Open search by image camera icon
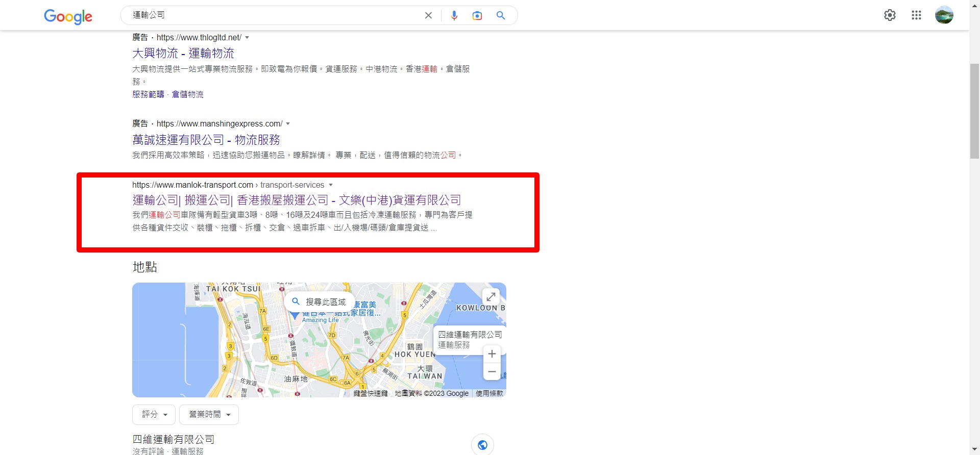 477,15
